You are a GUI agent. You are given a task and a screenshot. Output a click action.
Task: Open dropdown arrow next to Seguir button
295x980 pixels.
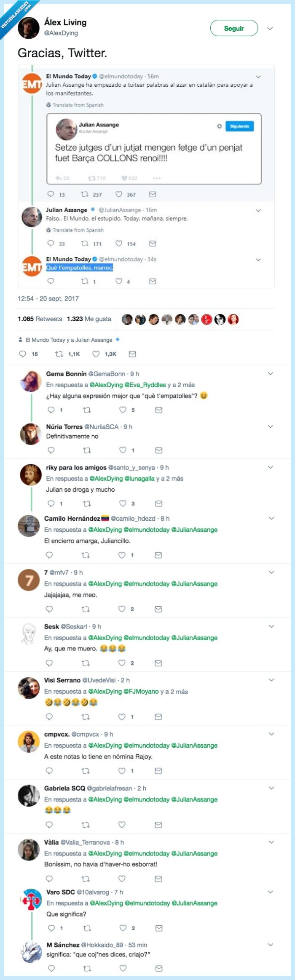click(270, 28)
